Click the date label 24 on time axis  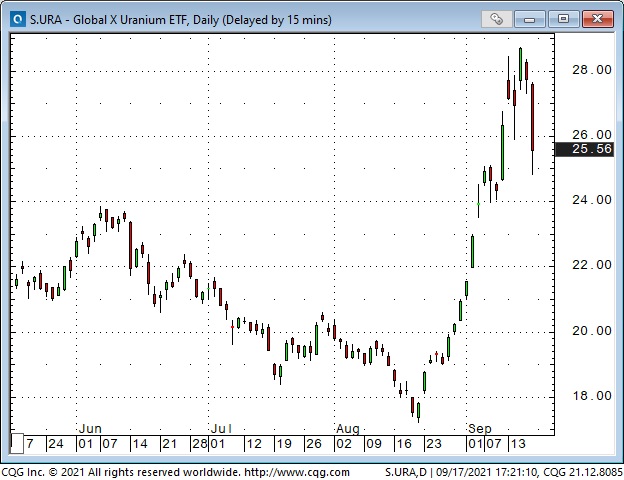(x=55, y=444)
